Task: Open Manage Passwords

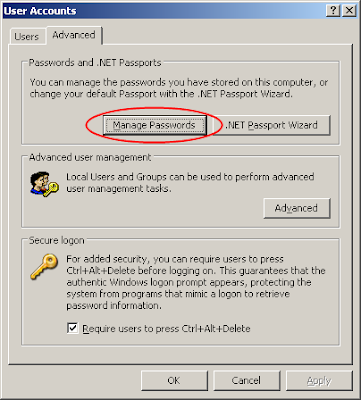Action: [x=154, y=125]
